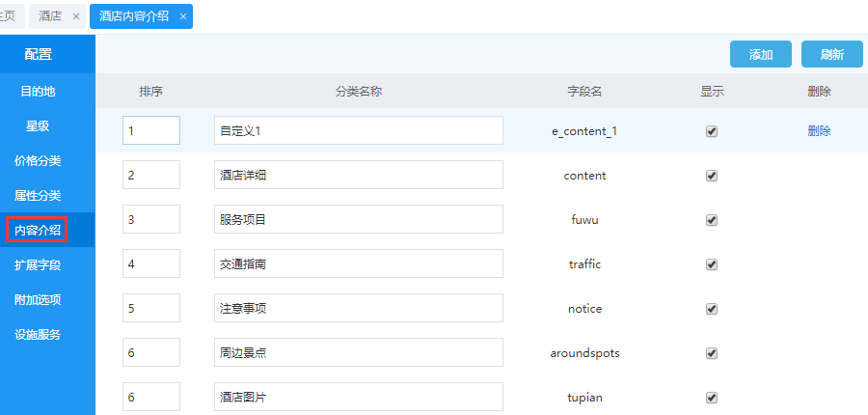
Task: Open 目的地 in the sidebar
Action: pos(39,92)
